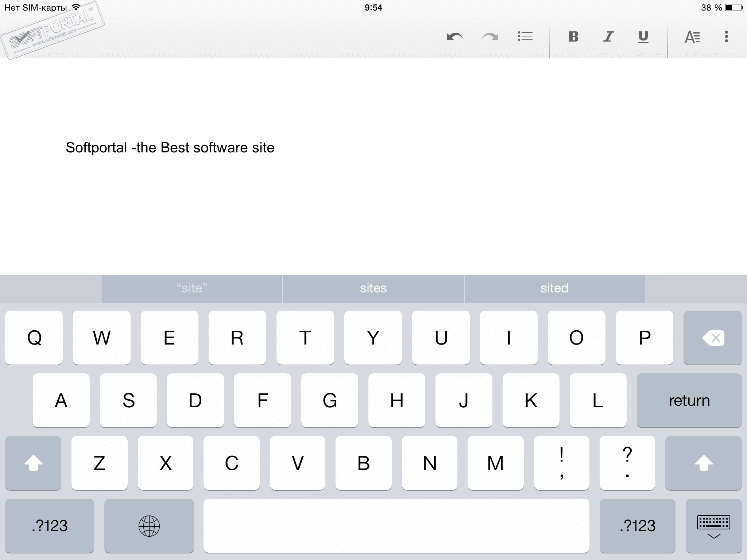
Task: Keep the quoted "site" suggestion
Action: (x=192, y=288)
